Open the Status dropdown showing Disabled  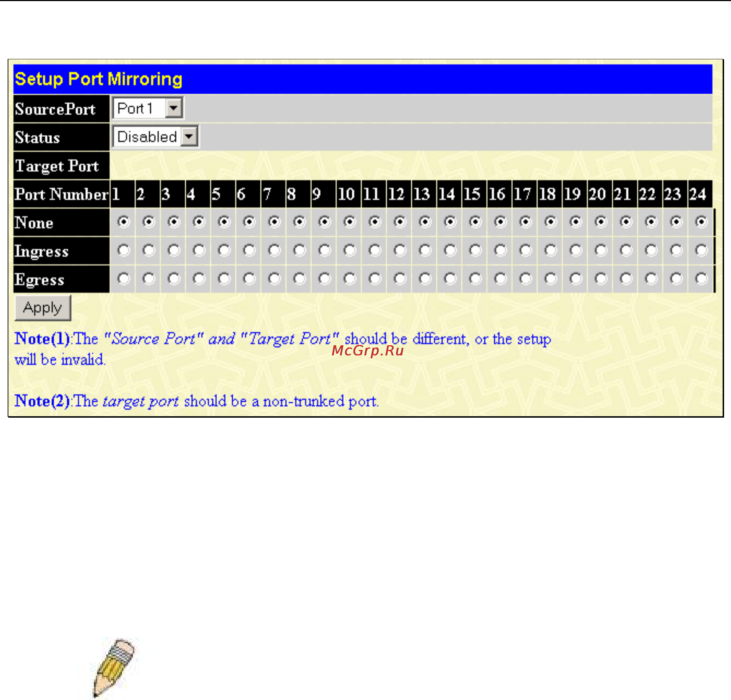click(x=155, y=137)
